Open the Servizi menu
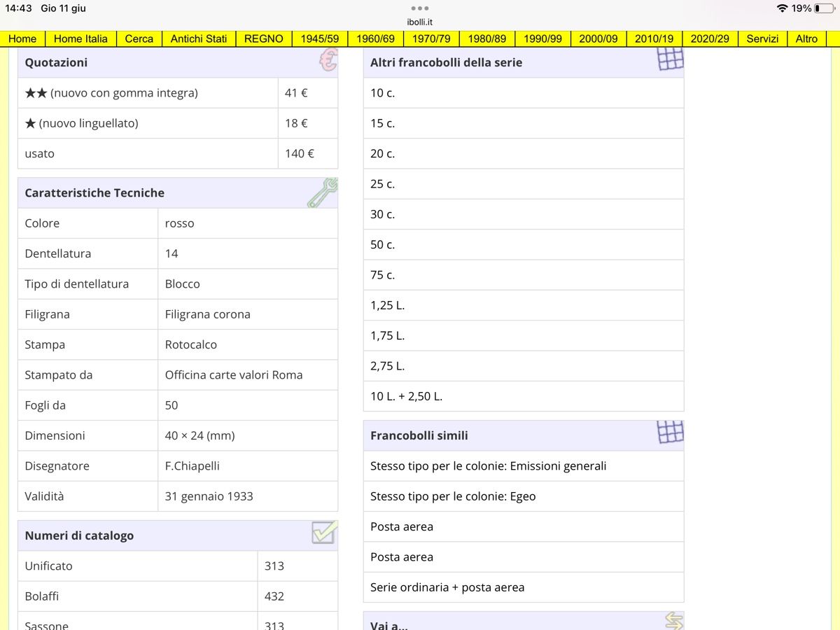 [x=762, y=38]
